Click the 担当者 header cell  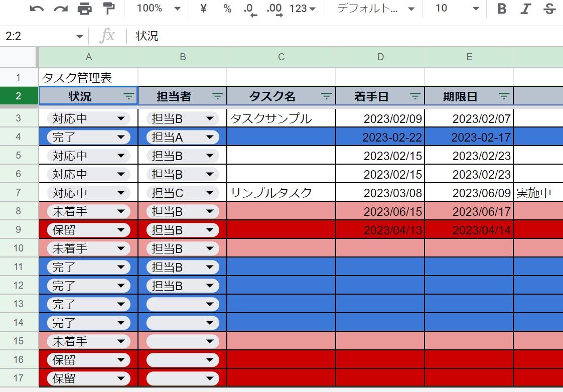click(183, 96)
